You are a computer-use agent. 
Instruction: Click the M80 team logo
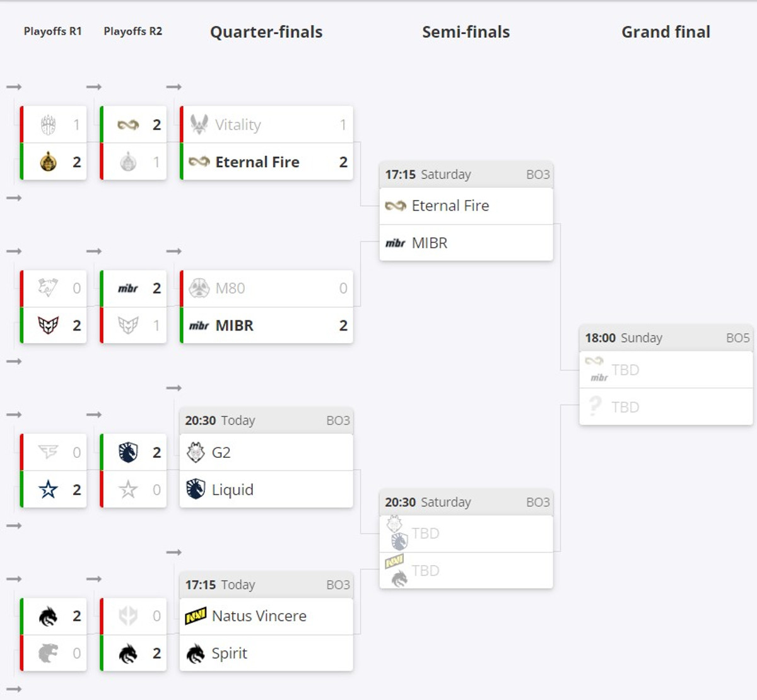click(x=199, y=288)
